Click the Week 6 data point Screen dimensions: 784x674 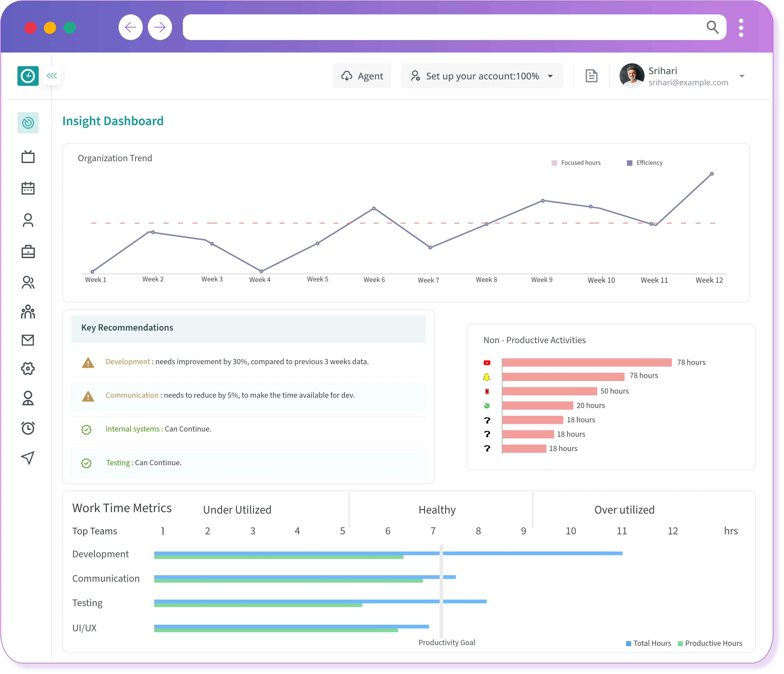click(374, 208)
